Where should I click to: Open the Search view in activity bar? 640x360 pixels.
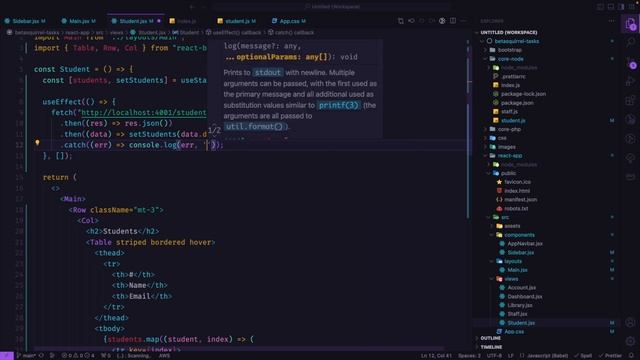[631, 42]
